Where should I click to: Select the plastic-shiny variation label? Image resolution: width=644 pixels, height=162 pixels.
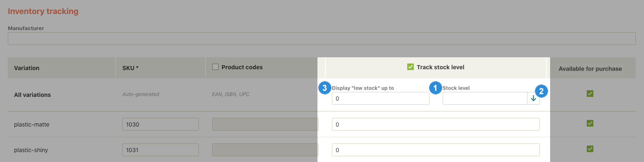[x=31, y=150]
